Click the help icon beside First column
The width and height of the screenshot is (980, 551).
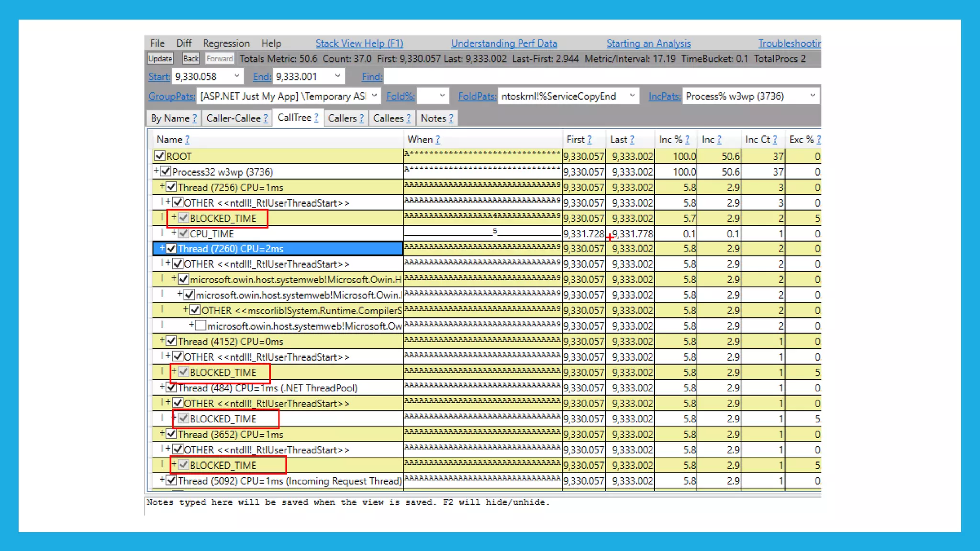point(589,140)
